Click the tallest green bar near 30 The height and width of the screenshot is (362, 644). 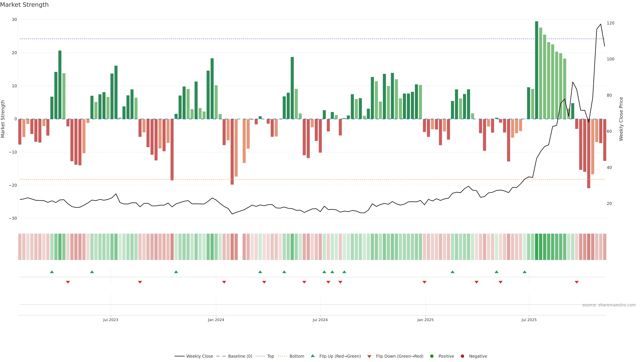pyautogui.click(x=536, y=70)
